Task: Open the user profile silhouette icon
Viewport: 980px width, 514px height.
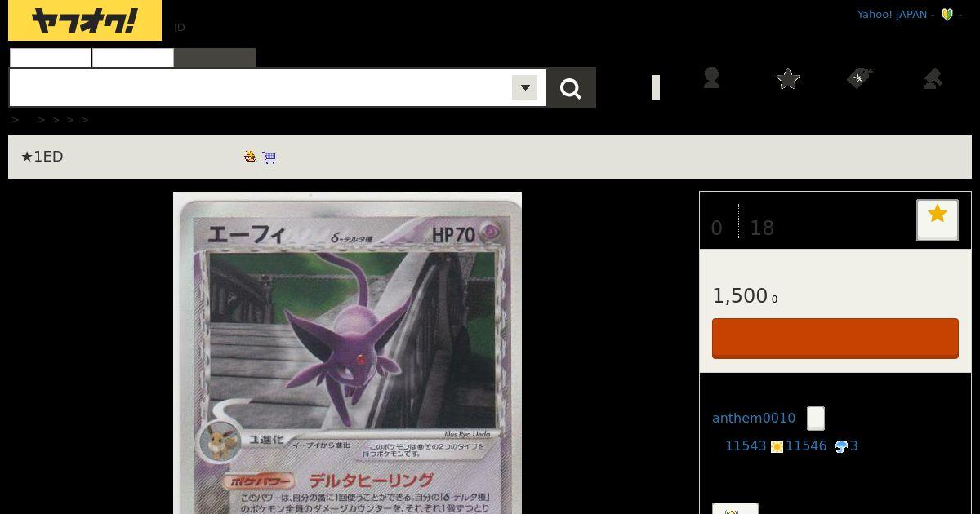Action: 711,78
